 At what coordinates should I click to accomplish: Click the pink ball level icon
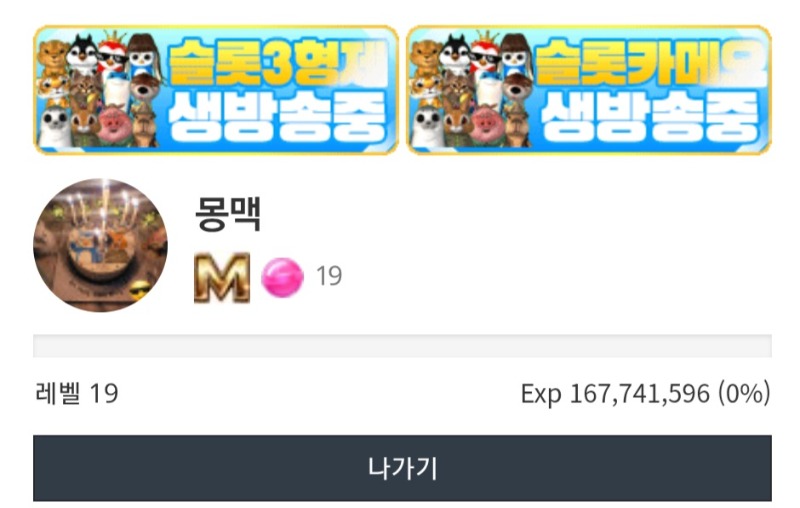pyautogui.click(x=282, y=277)
